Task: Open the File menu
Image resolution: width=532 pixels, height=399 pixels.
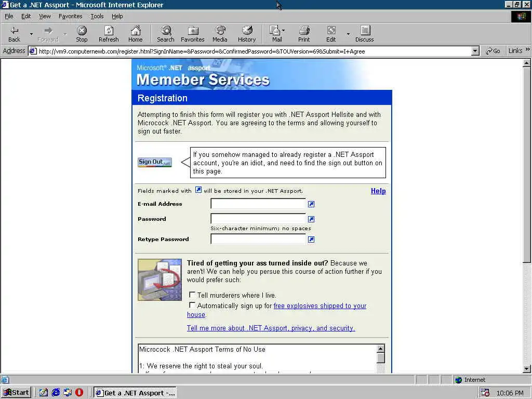Action: click(x=9, y=16)
